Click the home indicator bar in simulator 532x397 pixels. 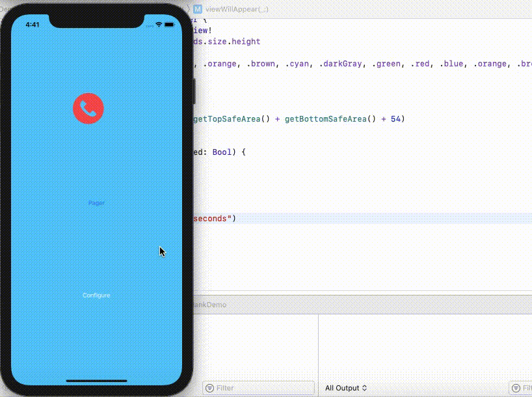[96, 381]
